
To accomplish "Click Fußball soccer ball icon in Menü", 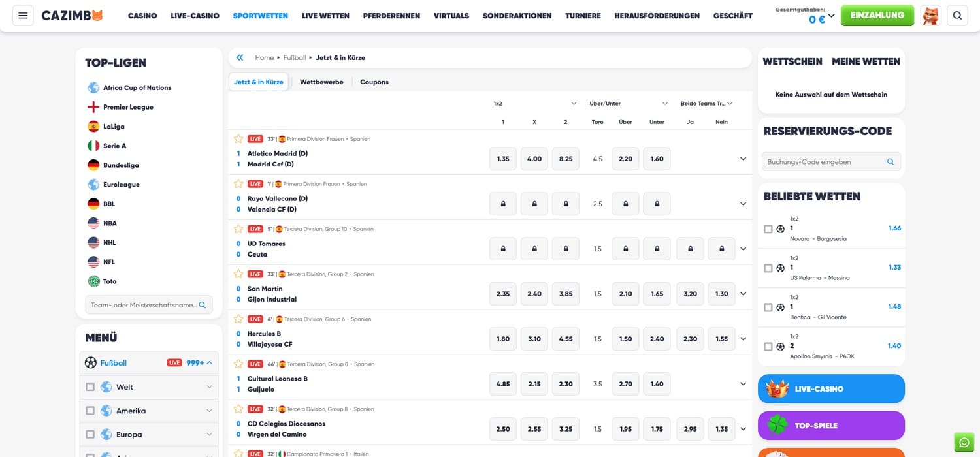I will click(91, 363).
